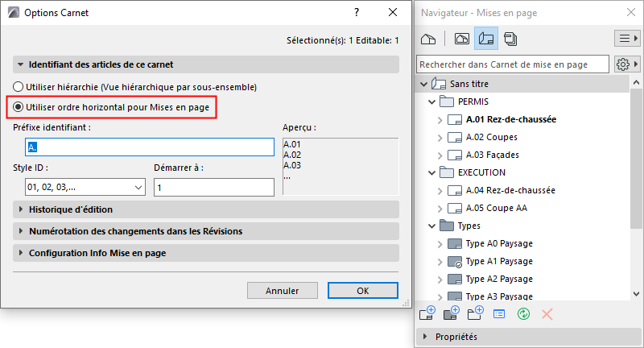The width and height of the screenshot is (644, 348).
Task: Click the red delete X icon
Action: [547, 313]
